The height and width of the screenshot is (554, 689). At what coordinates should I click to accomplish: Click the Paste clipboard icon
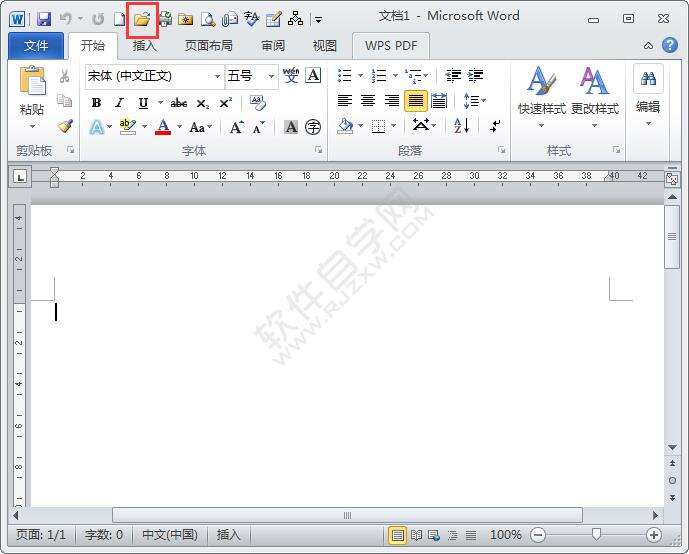(32, 81)
